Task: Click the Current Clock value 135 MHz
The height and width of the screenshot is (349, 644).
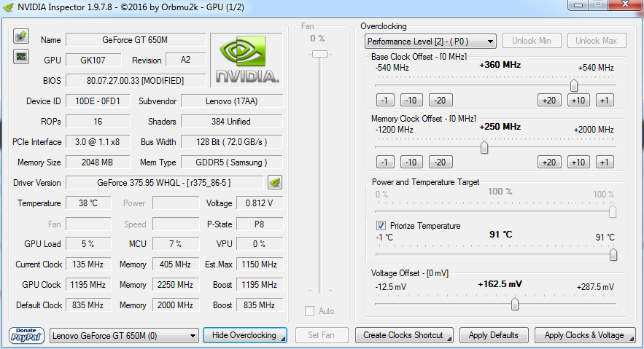Action: click(x=88, y=264)
